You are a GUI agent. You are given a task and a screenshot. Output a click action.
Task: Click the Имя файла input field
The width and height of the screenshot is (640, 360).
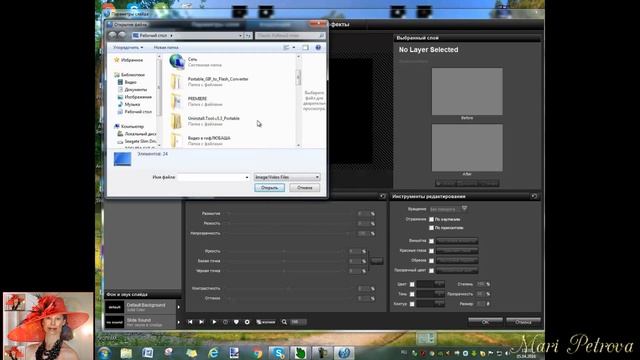pyautogui.click(x=213, y=177)
